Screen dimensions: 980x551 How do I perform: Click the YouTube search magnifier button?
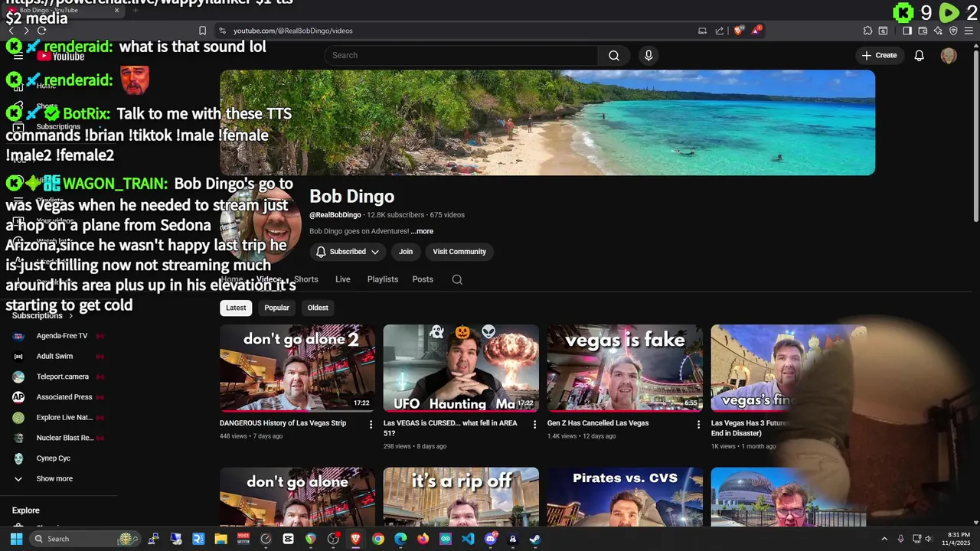pyautogui.click(x=614, y=55)
